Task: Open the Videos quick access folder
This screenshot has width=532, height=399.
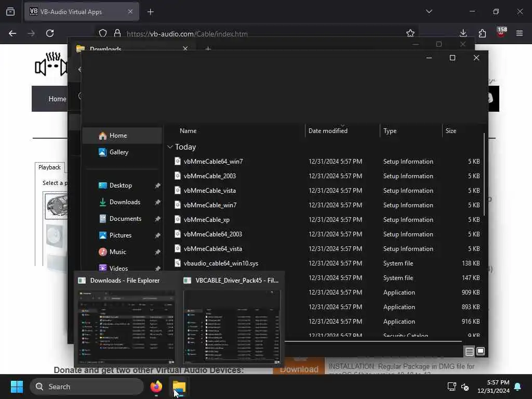Action: point(118,268)
